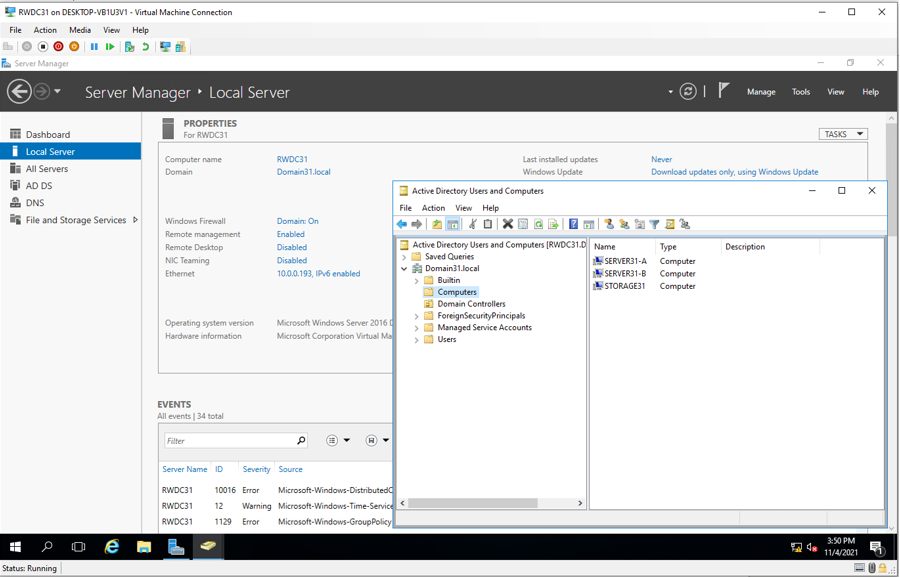Image resolution: width=900 pixels, height=577 pixels.
Task: Pause the virtual machine
Action: coord(94,47)
